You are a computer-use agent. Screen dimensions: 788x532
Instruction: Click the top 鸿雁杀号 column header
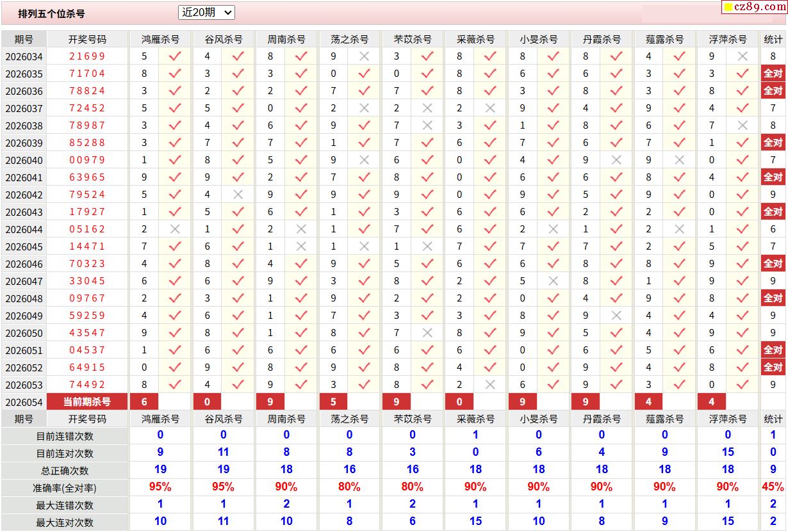point(160,39)
